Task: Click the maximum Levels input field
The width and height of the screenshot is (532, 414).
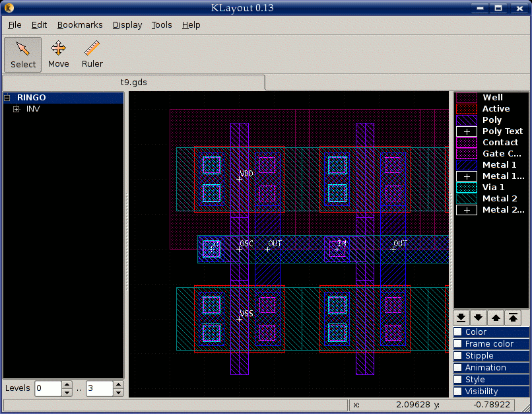Action: click(x=99, y=389)
